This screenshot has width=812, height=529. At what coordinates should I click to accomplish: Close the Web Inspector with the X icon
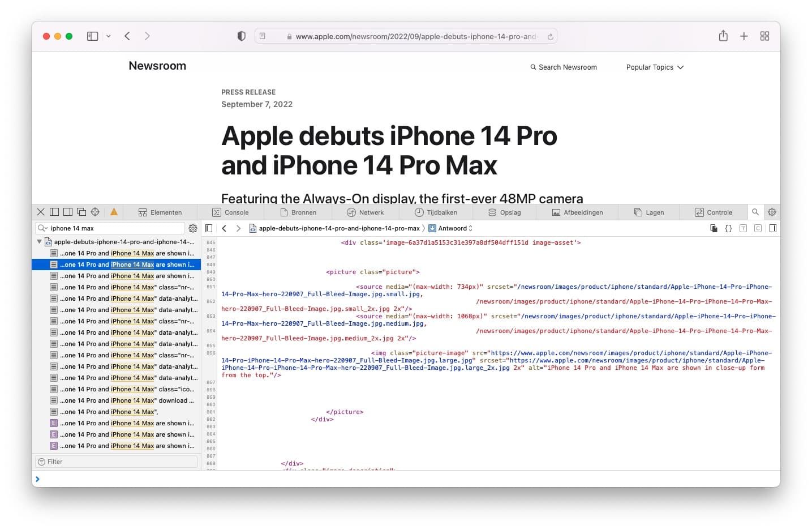[x=41, y=212]
